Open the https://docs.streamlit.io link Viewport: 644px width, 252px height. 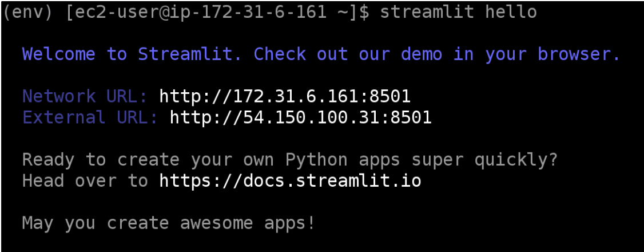[291, 181]
